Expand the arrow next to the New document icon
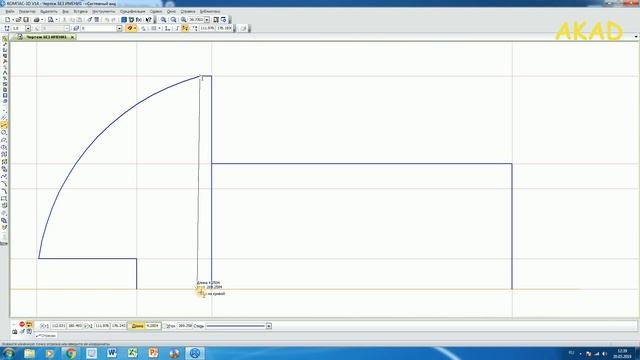This screenshot has width=640, height=360. [x=13, y=20]
